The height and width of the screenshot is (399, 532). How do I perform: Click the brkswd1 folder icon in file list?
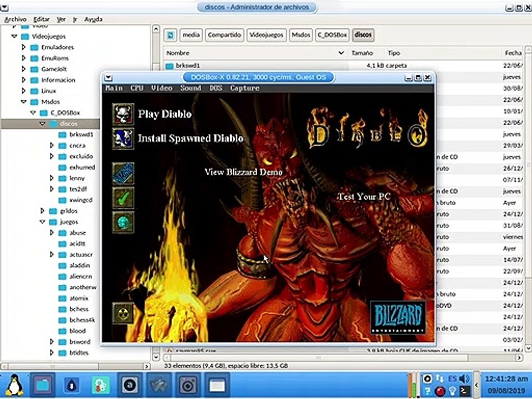[170, 65]
